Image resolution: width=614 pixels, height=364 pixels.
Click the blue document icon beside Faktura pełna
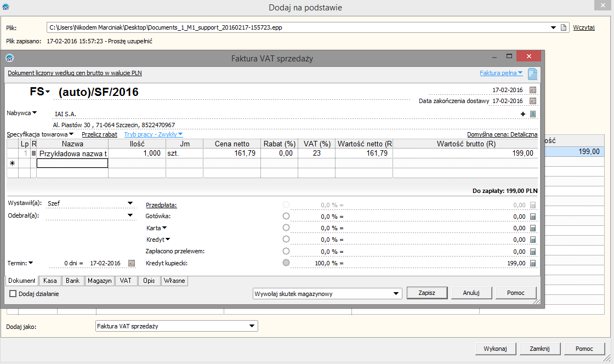coord(532,74)
